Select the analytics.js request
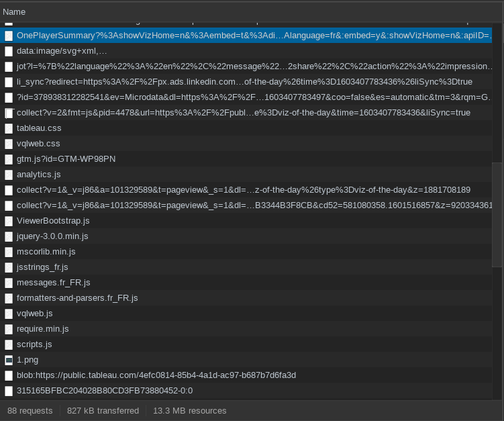504x421 pixels. (246, 175)
